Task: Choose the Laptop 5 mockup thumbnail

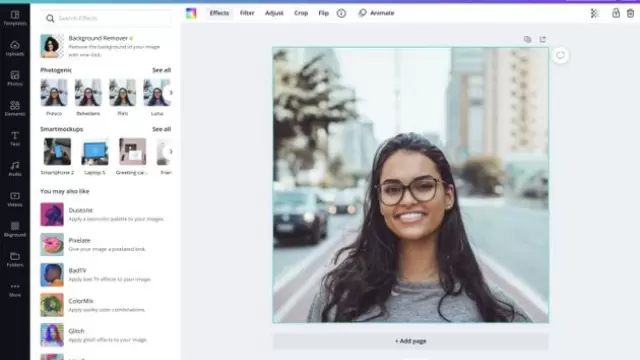Action: click(x=95, y=151)
